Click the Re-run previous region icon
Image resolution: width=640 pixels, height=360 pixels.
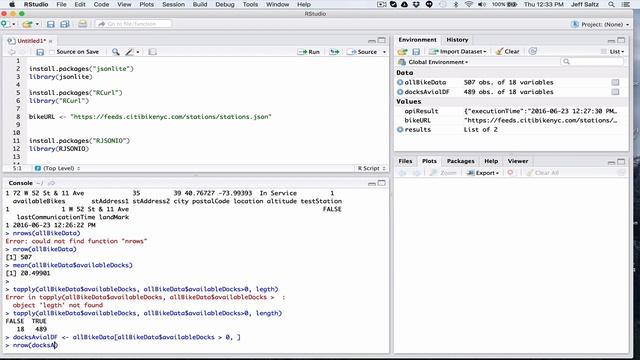point(334,52)
